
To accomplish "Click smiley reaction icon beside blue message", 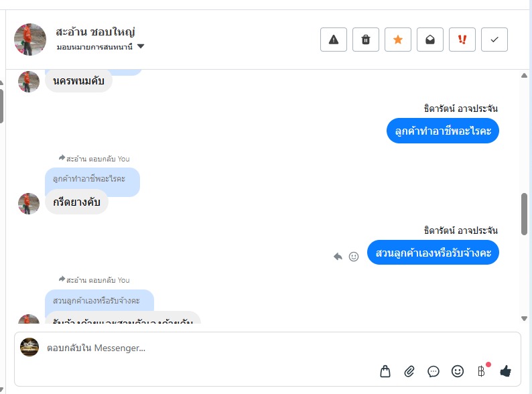I will coord(354,256).
